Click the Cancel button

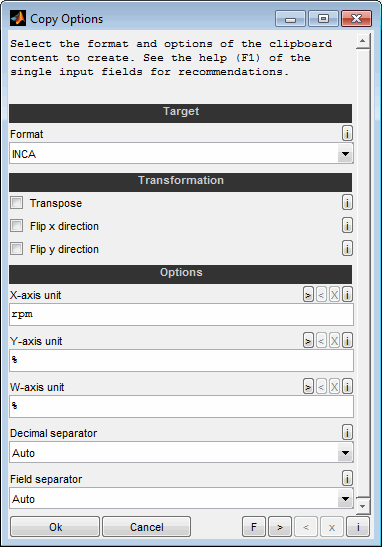coord(147,527)
